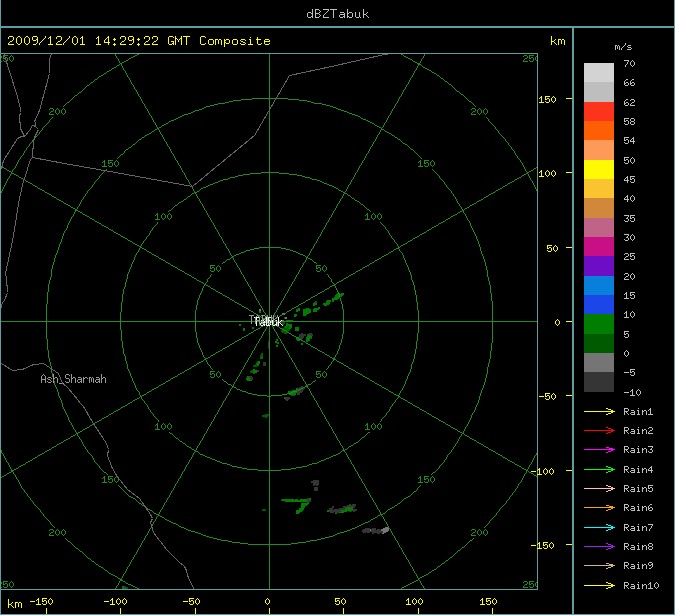675x616 pixels.
Task: Click the 'km' label on the bottom axis
Action: (15, 604)
